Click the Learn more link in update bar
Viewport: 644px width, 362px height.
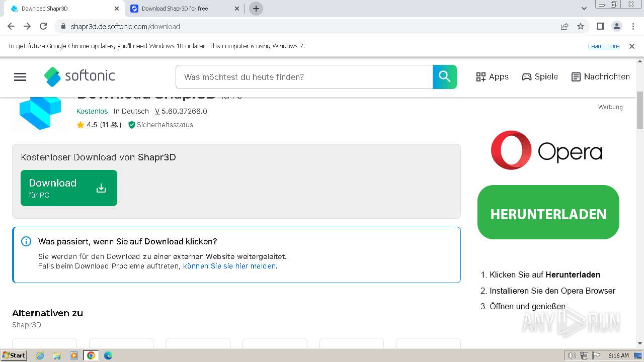pyautogui.click(x=604, y=46)
